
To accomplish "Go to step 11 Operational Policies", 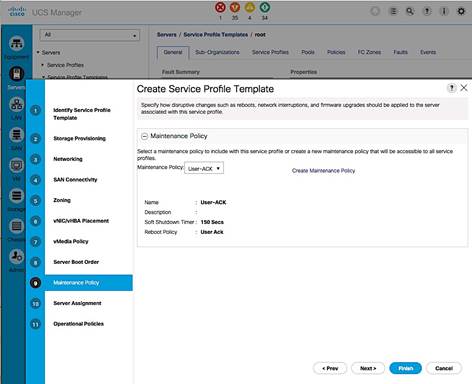I will point(79,324).
